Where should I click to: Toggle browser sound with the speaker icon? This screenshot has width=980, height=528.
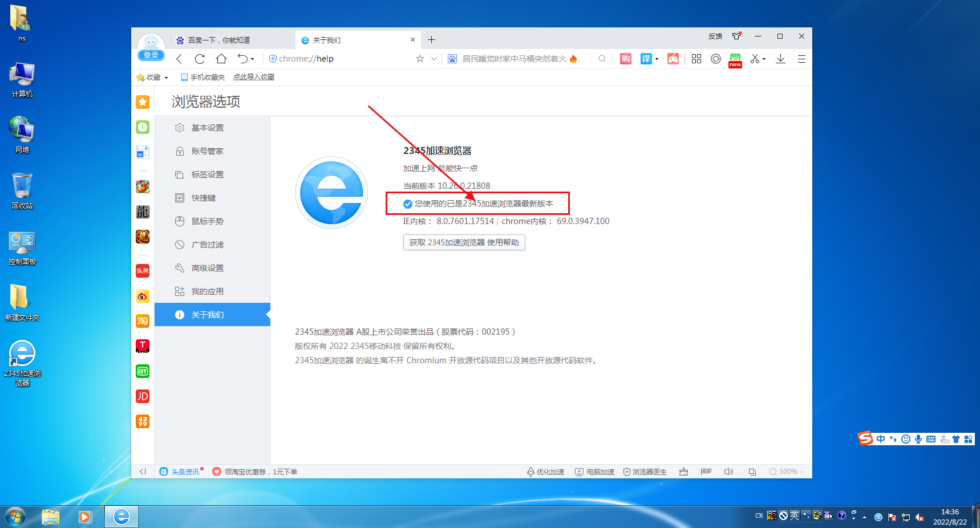click(x=728, y=472)
